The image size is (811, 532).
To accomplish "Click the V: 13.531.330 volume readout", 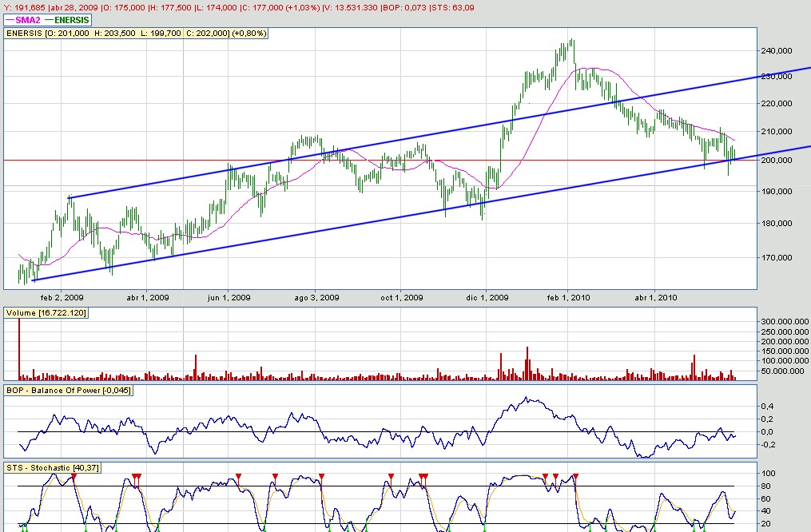I will 350,8.
